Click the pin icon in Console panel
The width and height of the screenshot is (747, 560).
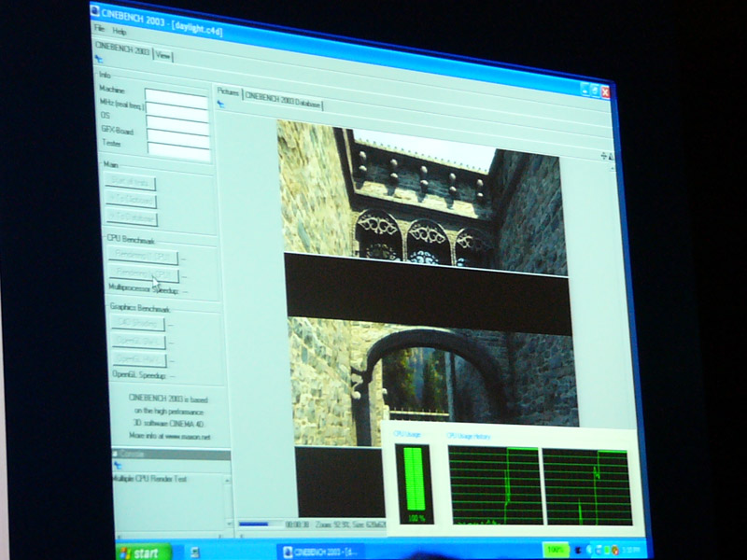click(x=118, y=465)
